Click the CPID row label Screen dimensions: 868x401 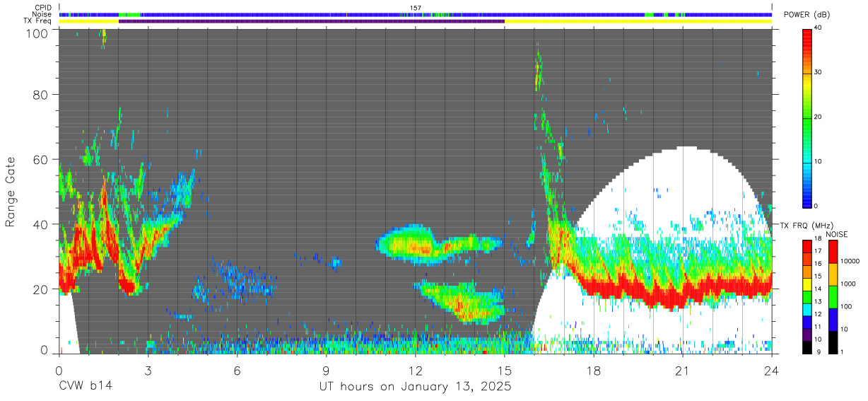tap(44, 7)
